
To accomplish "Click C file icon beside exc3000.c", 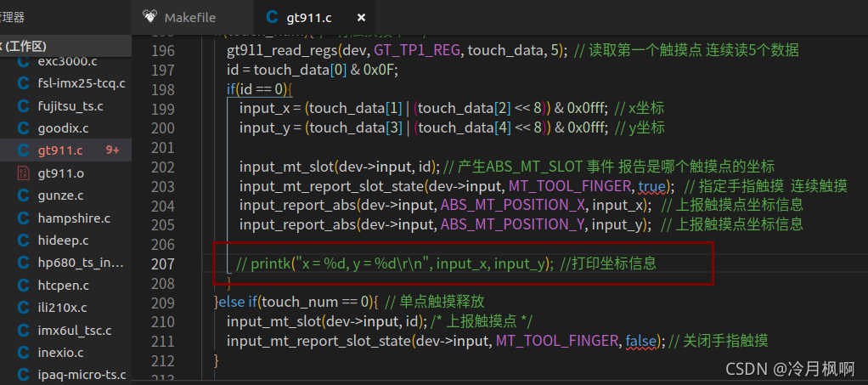I will point(23,61).
